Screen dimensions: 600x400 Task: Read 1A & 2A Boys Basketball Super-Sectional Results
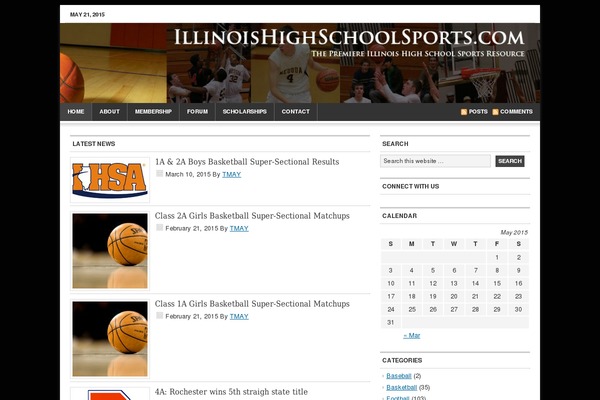coord(247,161)
